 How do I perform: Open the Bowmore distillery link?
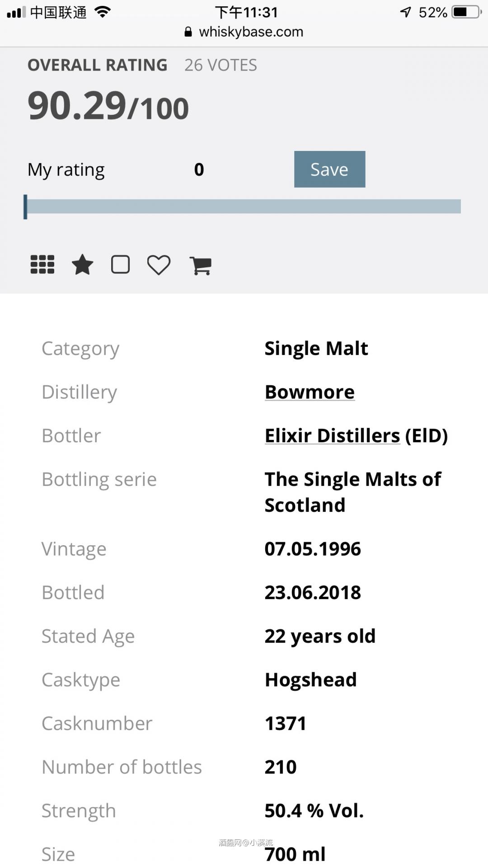(310, 392)
